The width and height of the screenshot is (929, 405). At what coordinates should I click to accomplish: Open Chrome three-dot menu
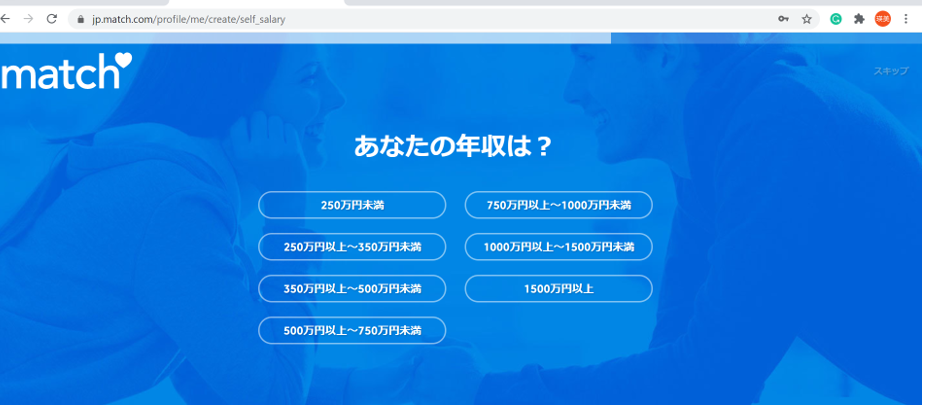point(905,19)
